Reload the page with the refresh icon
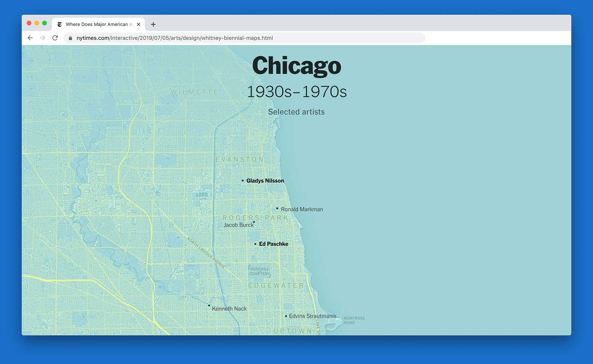 55,38
